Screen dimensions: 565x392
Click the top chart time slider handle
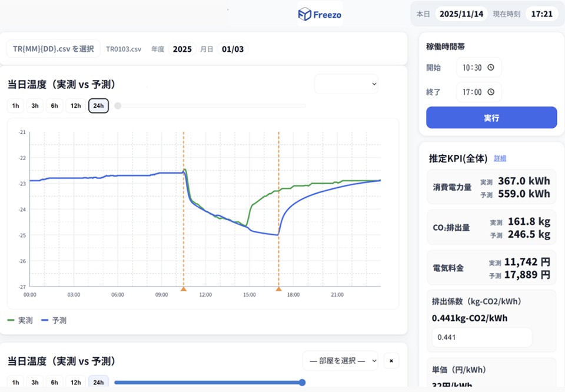(118, 106)
